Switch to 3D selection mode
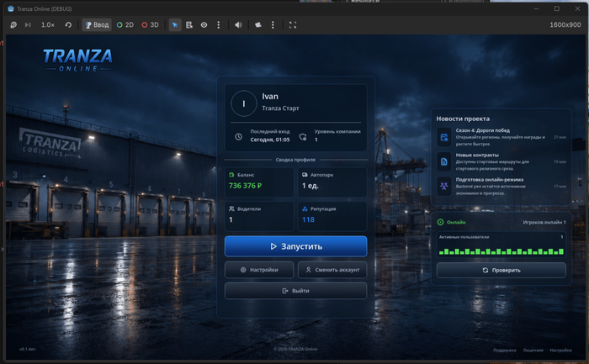 coord(151,24)
